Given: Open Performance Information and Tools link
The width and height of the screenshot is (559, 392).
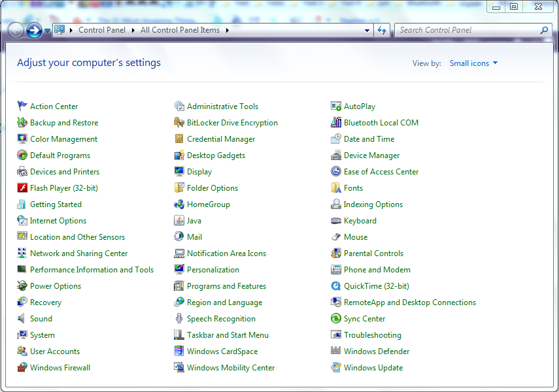Looking at the screenshot, I should 92,270.
